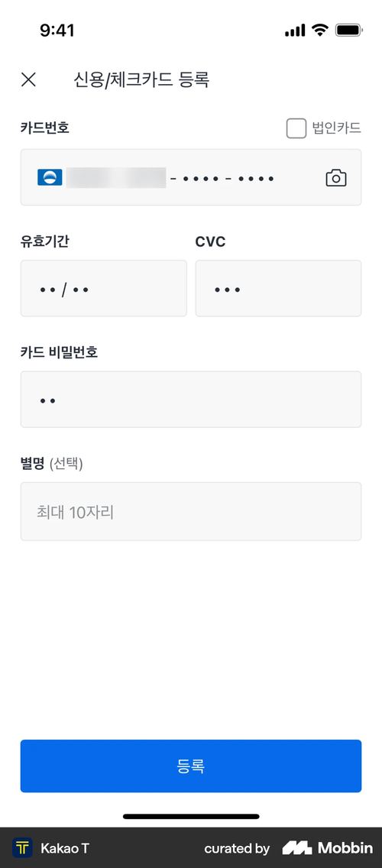
Task: Tap the home indicator bar
Action: 191,817
